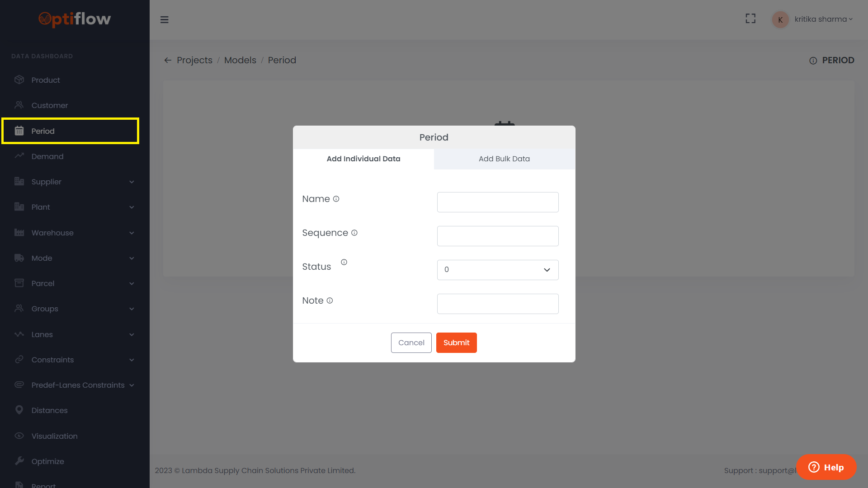This screenshot has height=488, width=868.
Task: Select the Add Individual Data tab
Action: pyautogui.click(x=363, y=159)
